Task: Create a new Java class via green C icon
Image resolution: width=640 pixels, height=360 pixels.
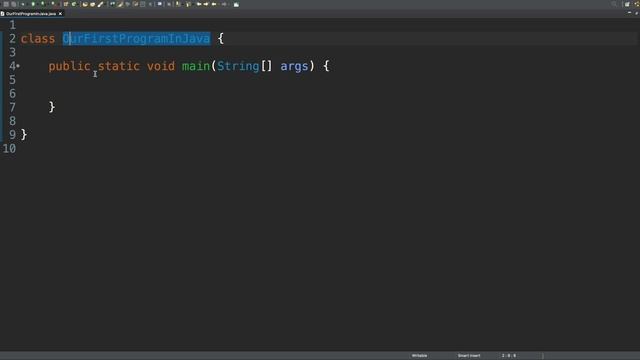Action: coord(74,4)
